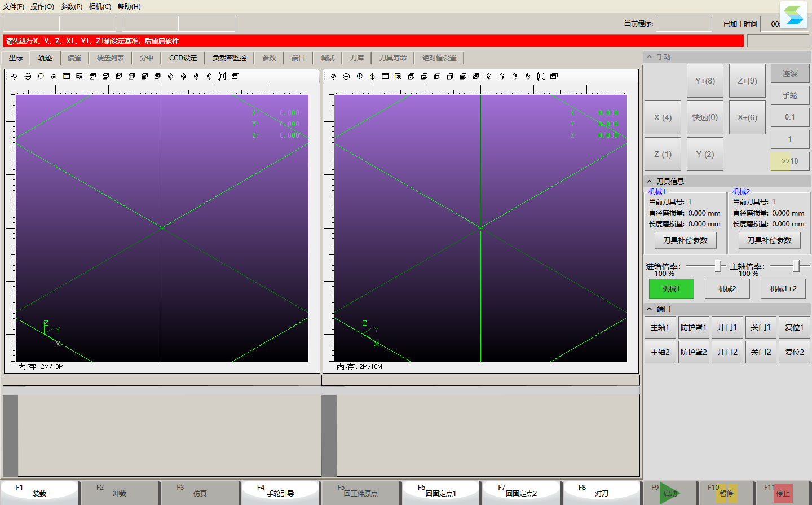The width and height of the screenshot is (812, 505).
Task: Pick the first isometric cube icon in left view toolbar
Action: point(170,76)
